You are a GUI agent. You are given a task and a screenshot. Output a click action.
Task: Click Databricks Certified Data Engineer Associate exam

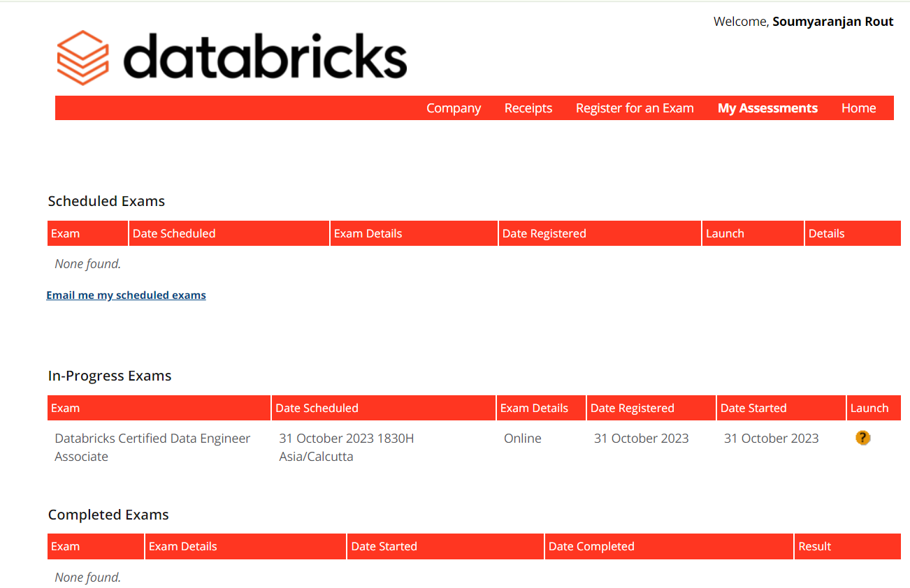[x=152, y=447]
